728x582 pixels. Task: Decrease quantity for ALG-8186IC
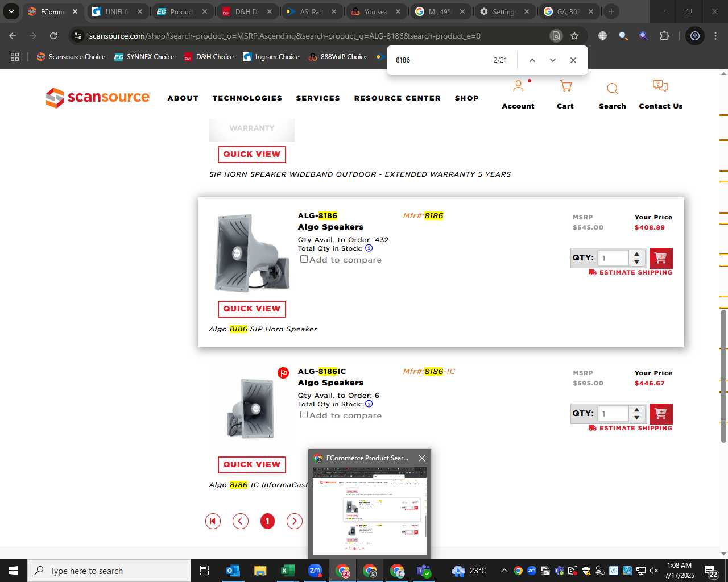point(637,418)
